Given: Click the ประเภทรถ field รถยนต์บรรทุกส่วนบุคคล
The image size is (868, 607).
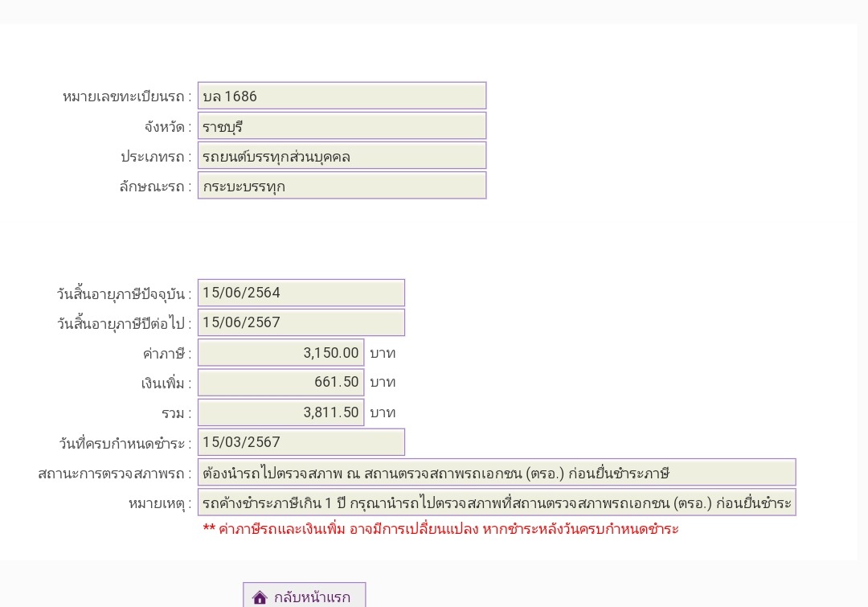Looking at the screenshot, I should click(342, 156).
